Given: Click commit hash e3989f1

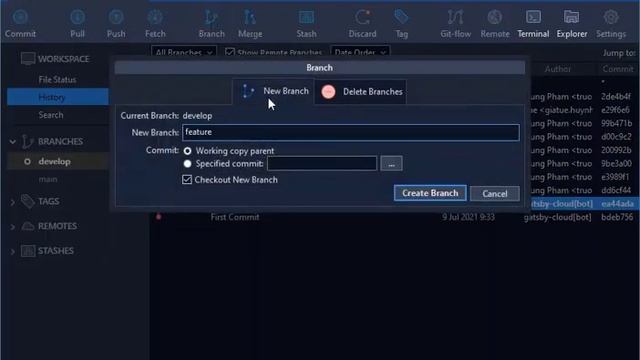Looking at the screenshot, I should (615, 177).
